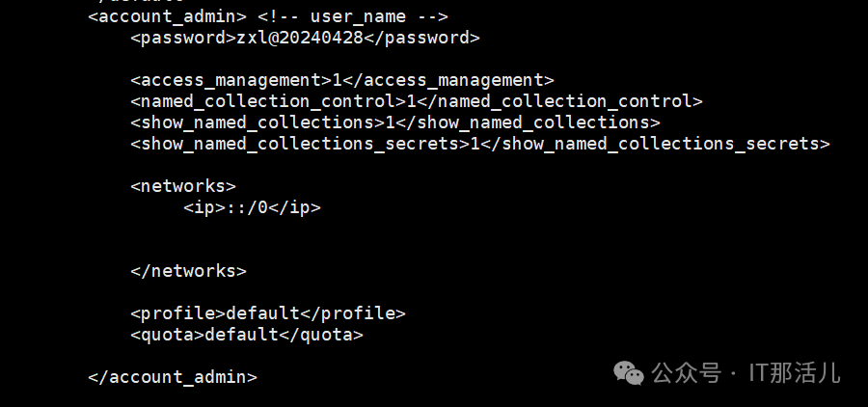Click the closing networks tag
868x407 pixels.
188,271
